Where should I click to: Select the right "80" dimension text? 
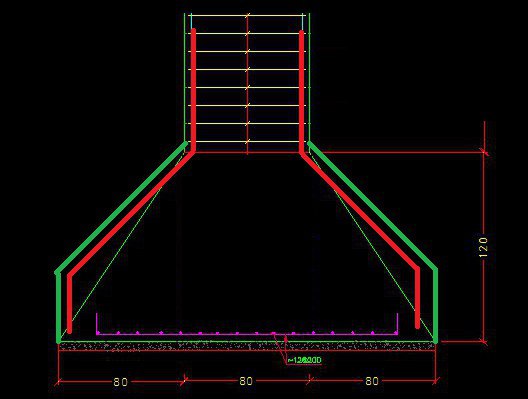(x=372, y=381)
